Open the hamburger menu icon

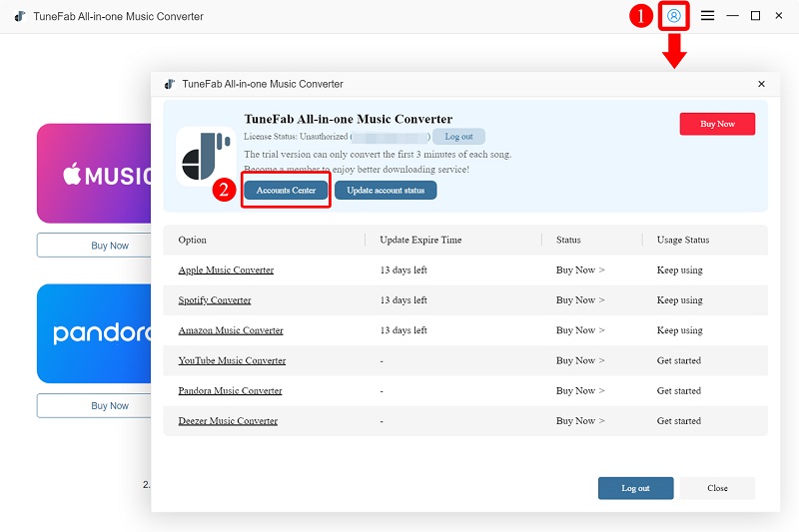[707, 16]
